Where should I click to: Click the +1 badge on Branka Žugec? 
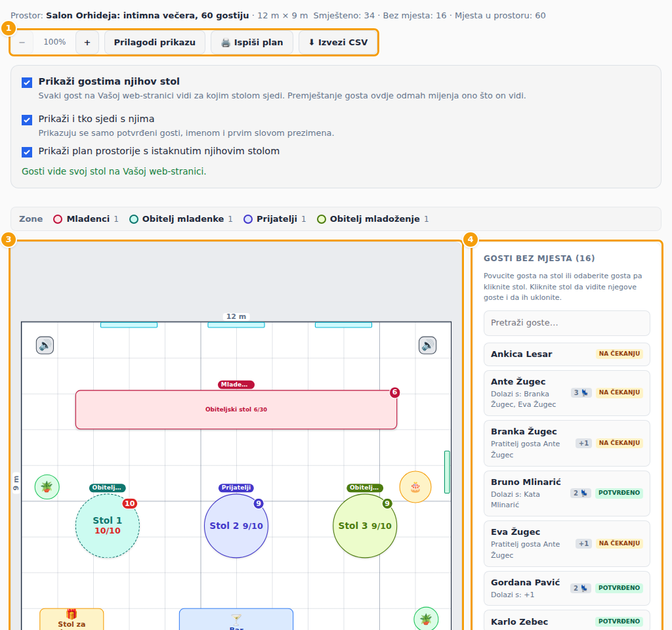tap(583, 443)
